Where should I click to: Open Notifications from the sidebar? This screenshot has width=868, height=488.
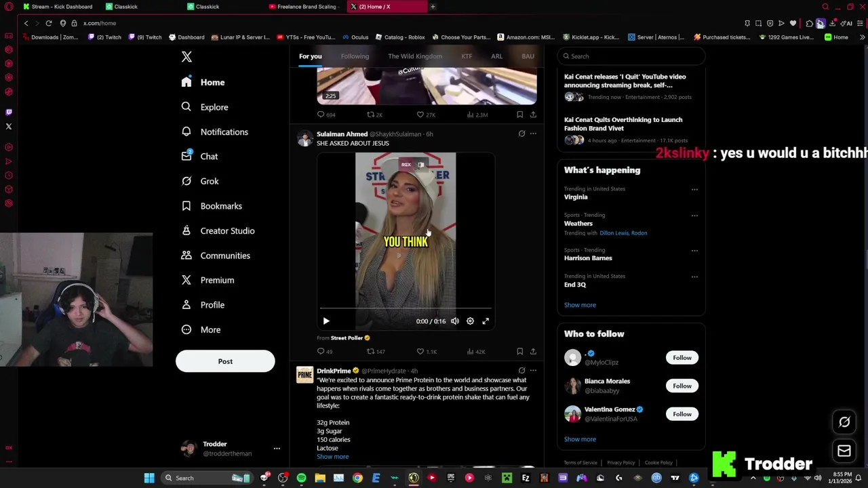click(214, 131)
